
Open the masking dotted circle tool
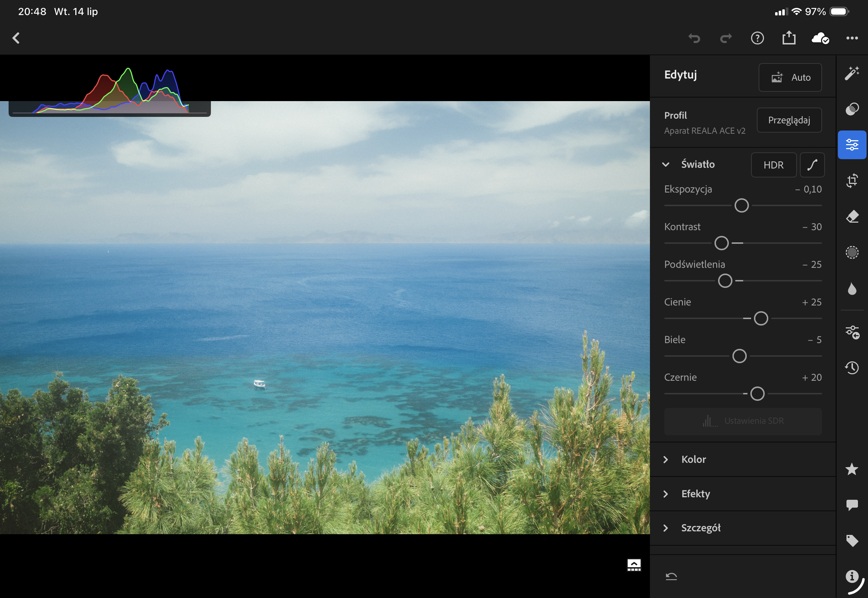tap(852, 252)
